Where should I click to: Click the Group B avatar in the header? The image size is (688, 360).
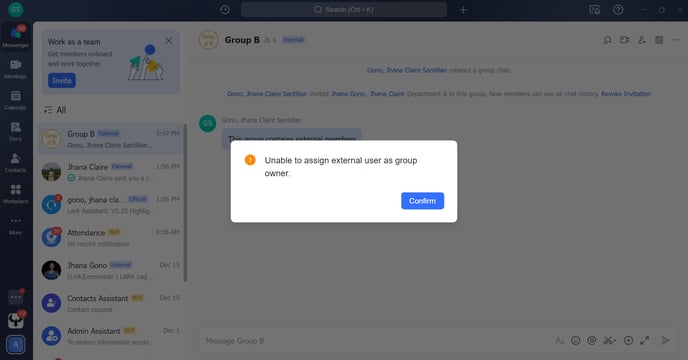point(208,40)
